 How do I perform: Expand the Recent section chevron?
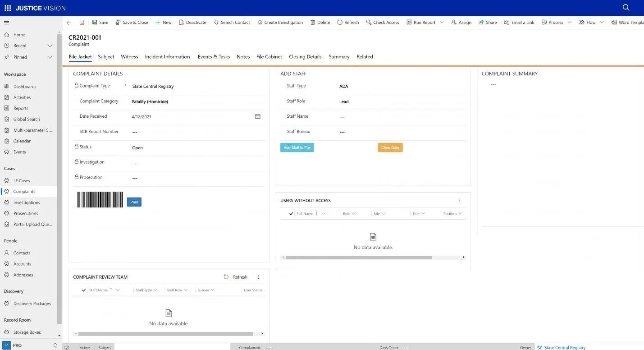pos(50,46)
